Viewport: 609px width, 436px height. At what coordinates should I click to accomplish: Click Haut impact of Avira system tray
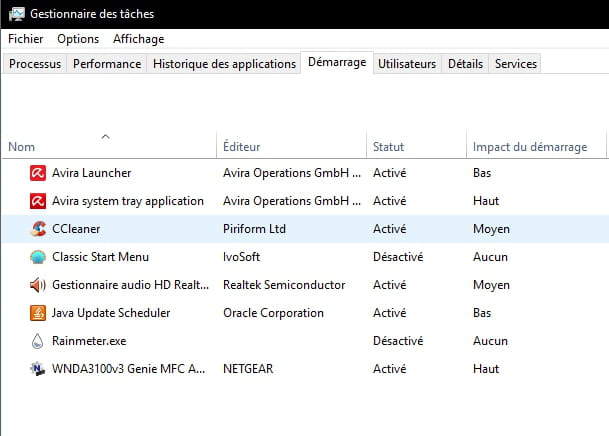pyautogui.click(x=486, y=201)
